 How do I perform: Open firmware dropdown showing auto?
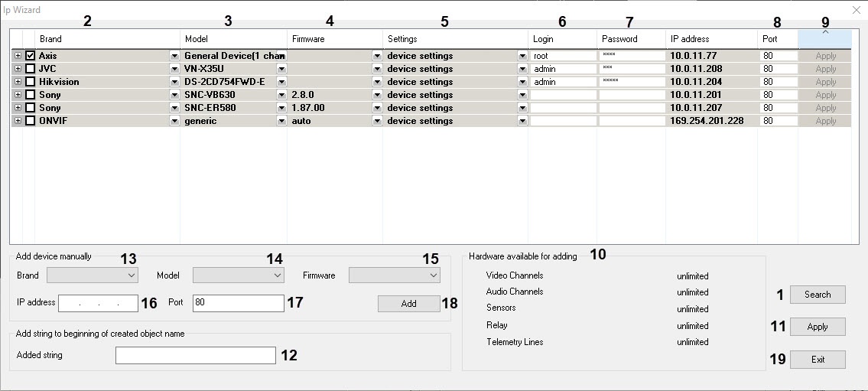click(378, 121)
